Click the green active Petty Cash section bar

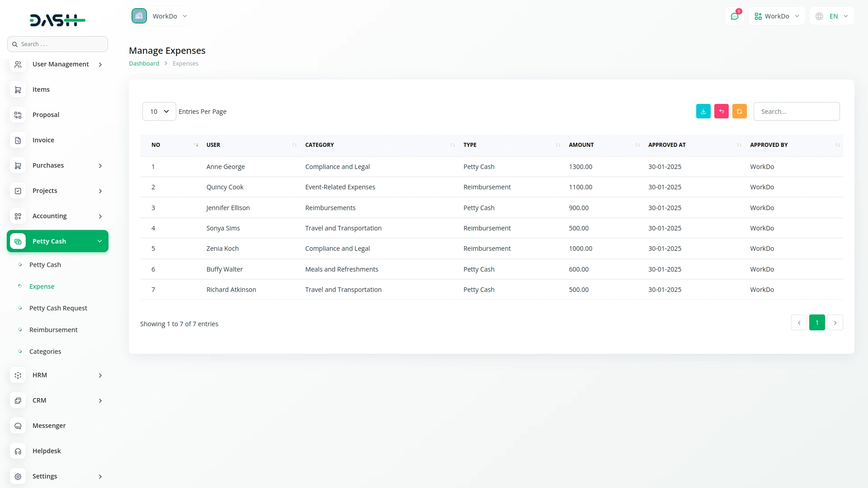point(57,241)
